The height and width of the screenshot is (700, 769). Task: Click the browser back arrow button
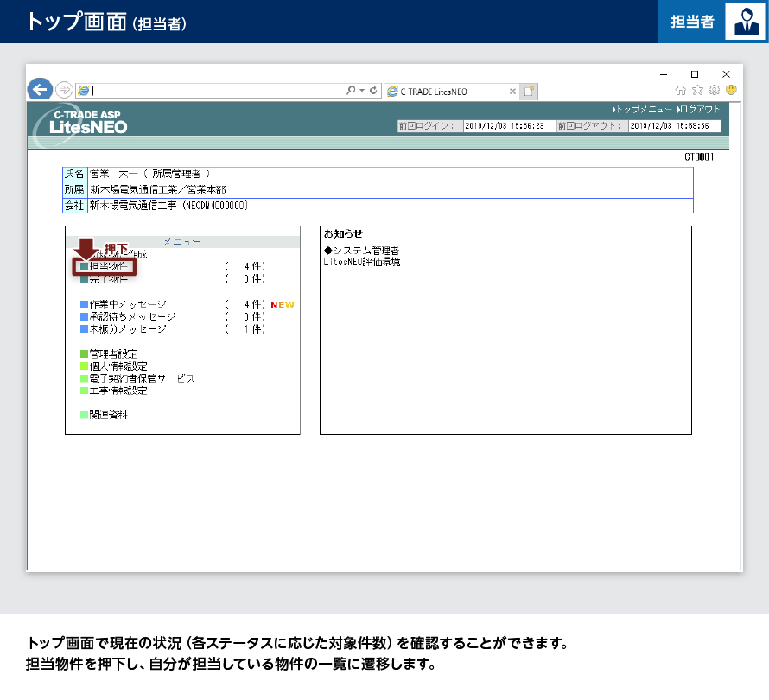(40, 89)
